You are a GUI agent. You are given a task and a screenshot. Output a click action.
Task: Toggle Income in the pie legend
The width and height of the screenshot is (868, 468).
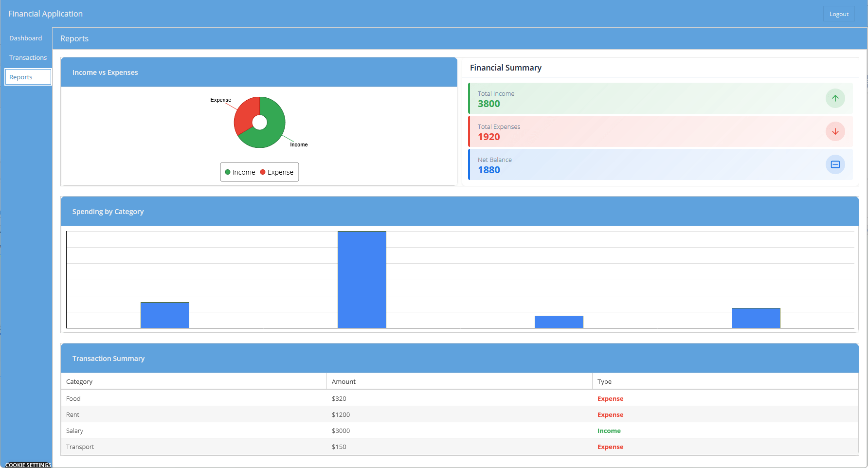pos(240,172)
